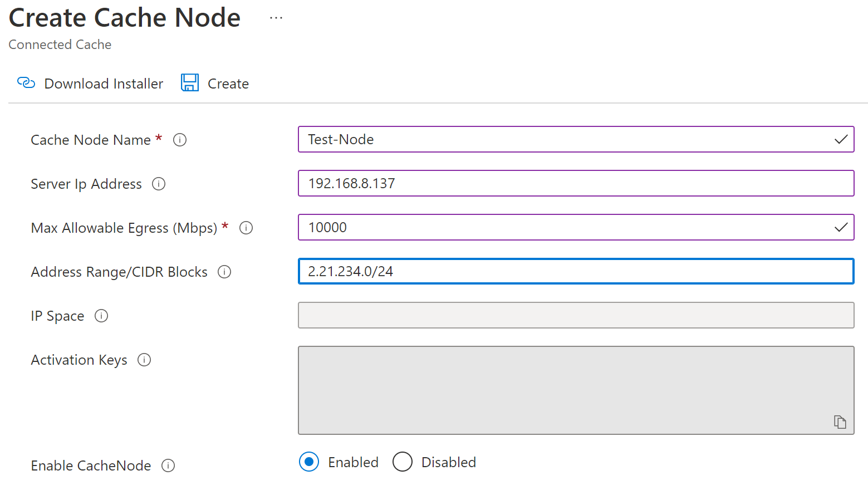
Task: Show info tooltip for Server Ip Address
Action: [x=159, y=184]
